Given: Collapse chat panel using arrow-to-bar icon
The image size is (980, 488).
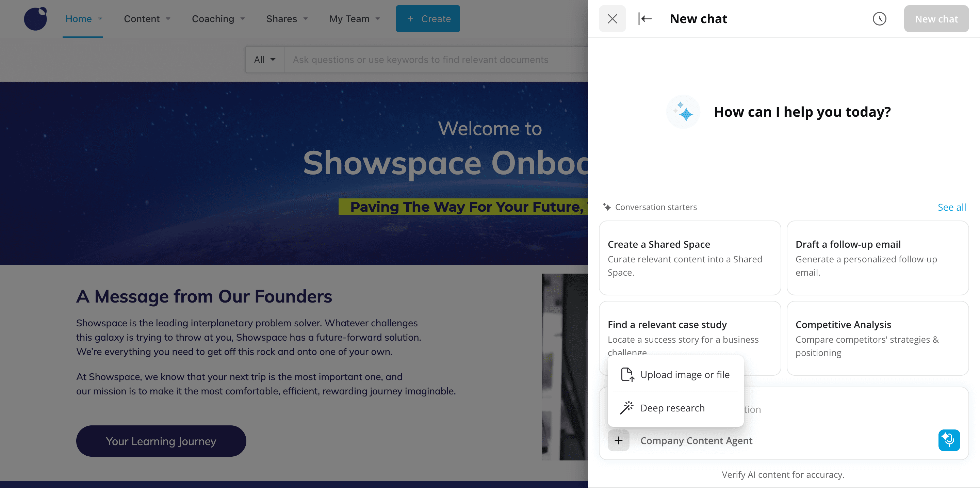Looking at the screenshot, I should (x=645, y=19).
